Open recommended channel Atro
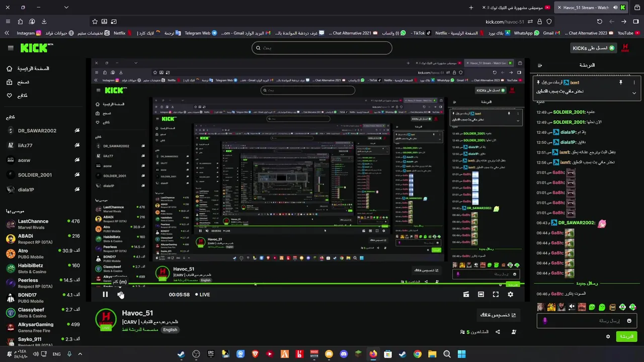Image resolution: width=644 pixels, height=362 pixels. click(x=44, y=253)
